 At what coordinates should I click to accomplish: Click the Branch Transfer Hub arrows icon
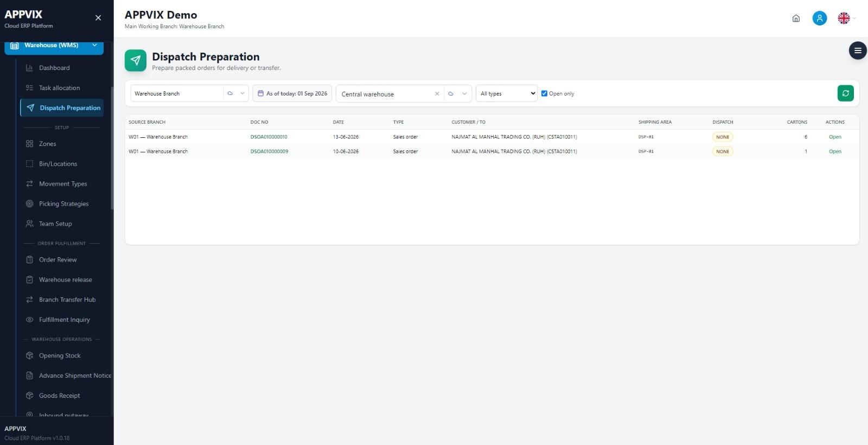pos(29,300)
